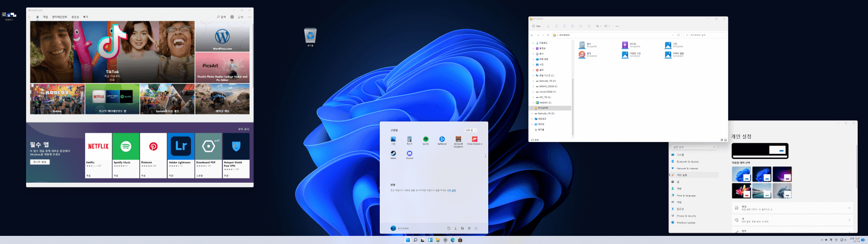Select the dark blue bloom theme thumbnail
Image resolution: width=868 pixels, height=244 pixels.
point(762,174)
